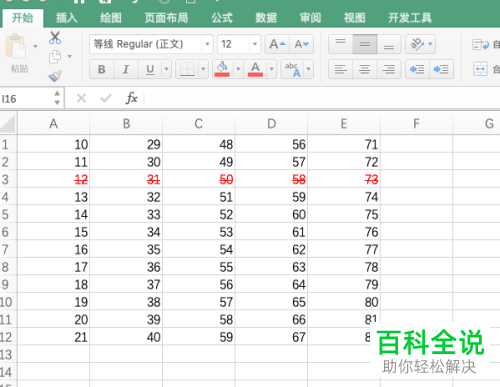Expand fill color dropdown arrow
The height and width of the screenshot is (387, 500).
238,69
